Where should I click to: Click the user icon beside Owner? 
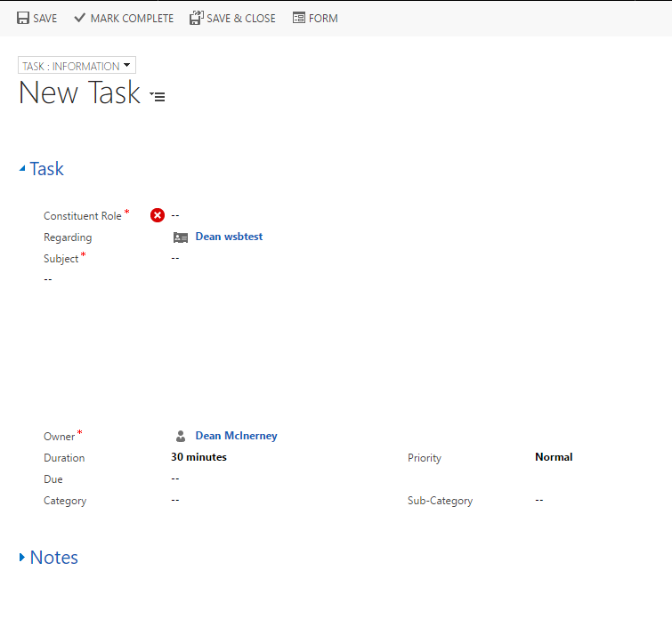click(181, 437)
